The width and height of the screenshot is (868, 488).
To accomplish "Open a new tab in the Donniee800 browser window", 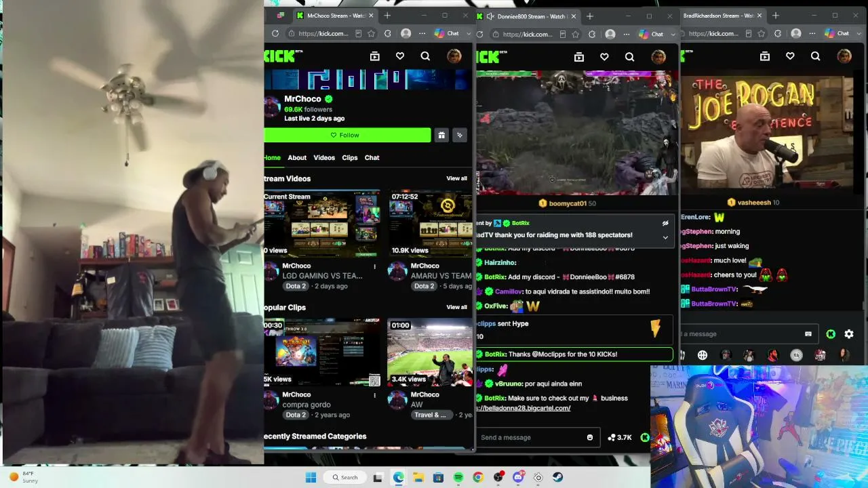I will [589, 16].
